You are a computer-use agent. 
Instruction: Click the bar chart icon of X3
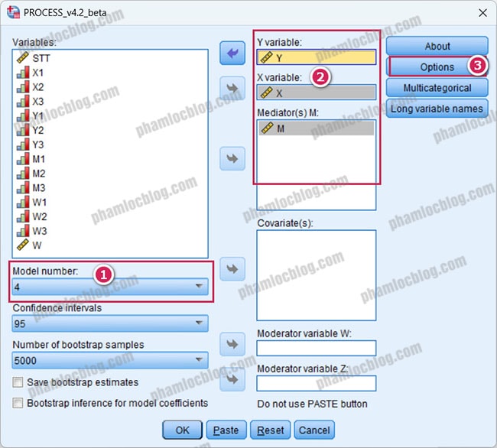(23, 102)
